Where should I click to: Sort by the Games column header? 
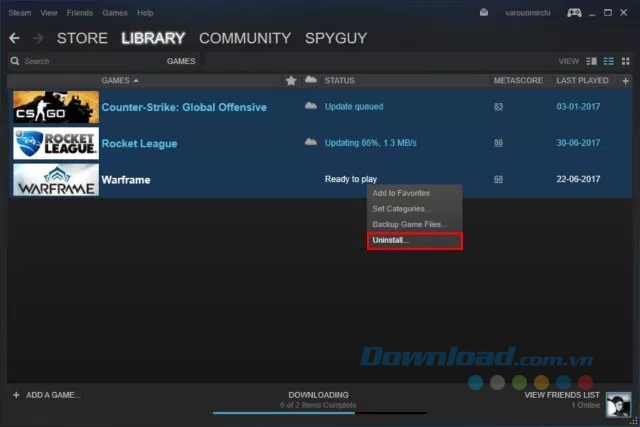coord(120,80)
